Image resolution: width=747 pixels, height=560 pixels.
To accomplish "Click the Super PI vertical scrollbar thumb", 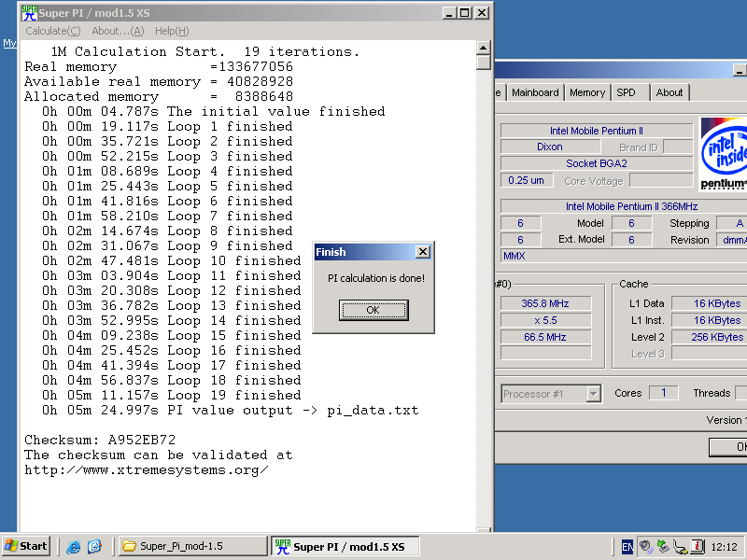I will pyautogui.click(x=483, y=63).
